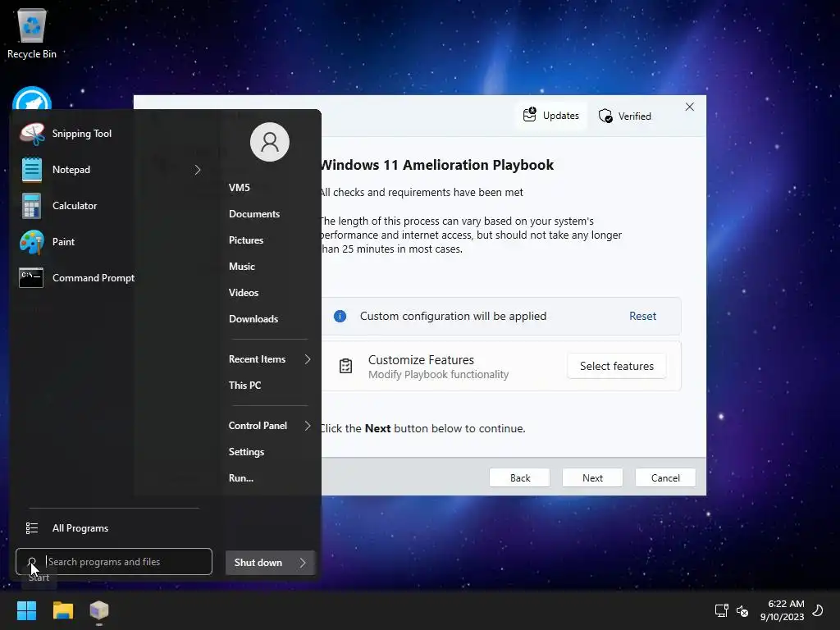Viewport: 840px width, 630px height.
Task: Click the blue info icon
Action: 340,316
